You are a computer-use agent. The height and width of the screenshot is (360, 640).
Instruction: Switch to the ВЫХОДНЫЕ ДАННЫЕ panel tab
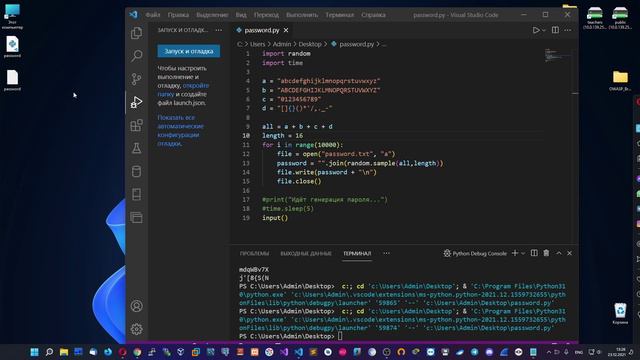coord(306,253)
